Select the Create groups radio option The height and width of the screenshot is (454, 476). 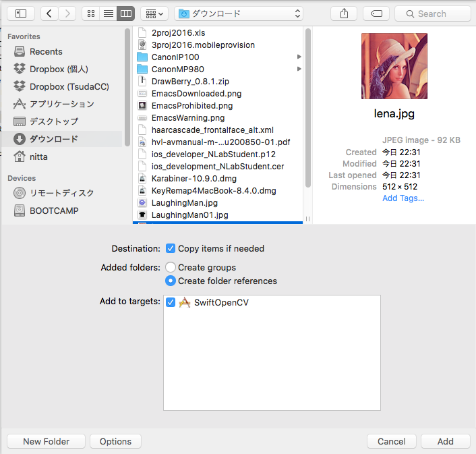click(171, 267)
